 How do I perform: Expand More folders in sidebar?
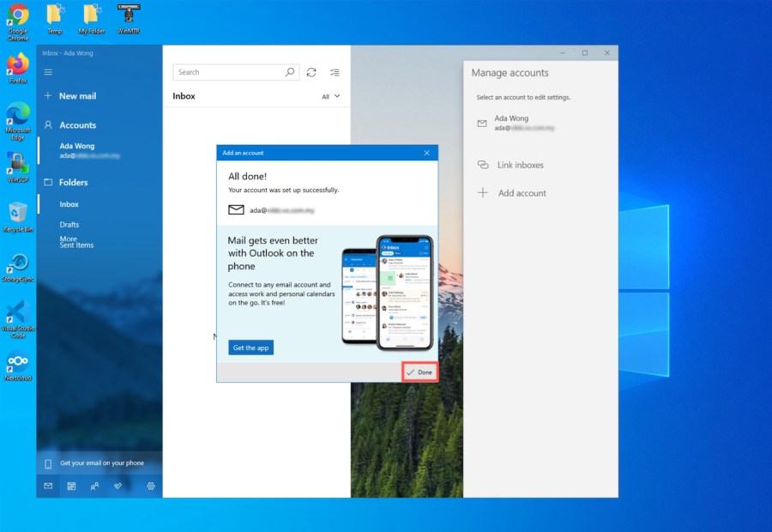point(69,239)
